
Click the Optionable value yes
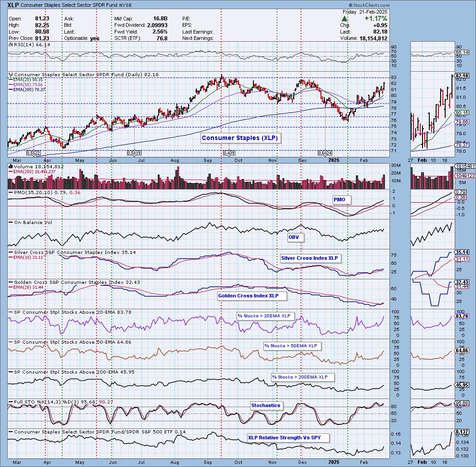point(94,39)
